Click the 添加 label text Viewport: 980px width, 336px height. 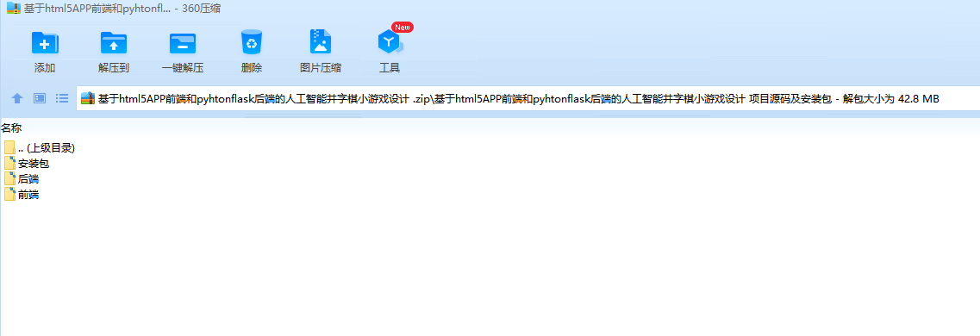coord(45,68)
